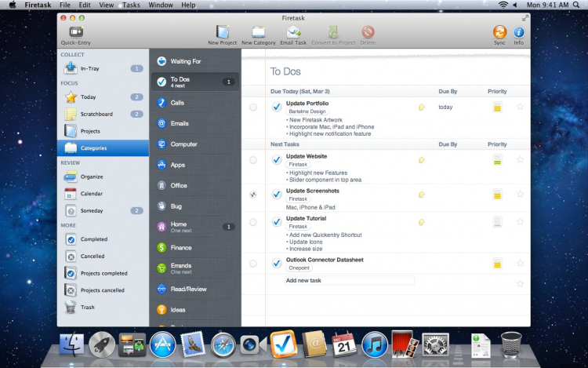Star the Update Website task
The width and height of the screenshot is (588, 368).
(520, 160)
